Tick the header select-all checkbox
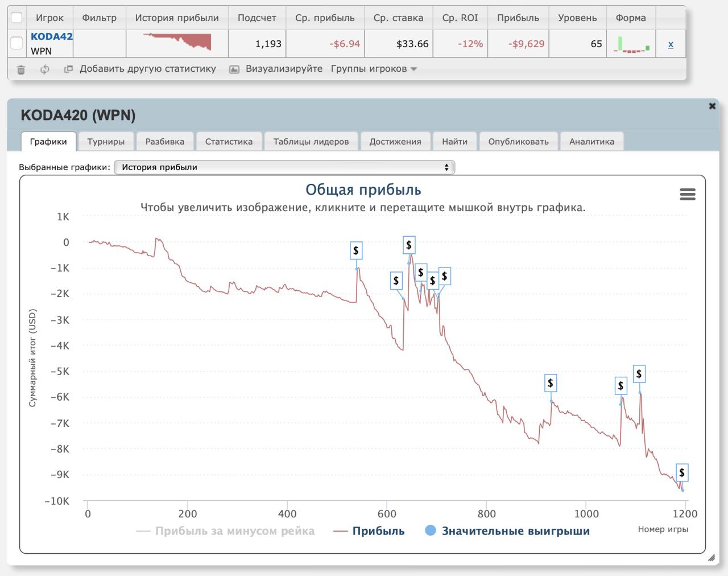Image resolution: width=728 pixels, height=576 pixels. tap(16, 18)
